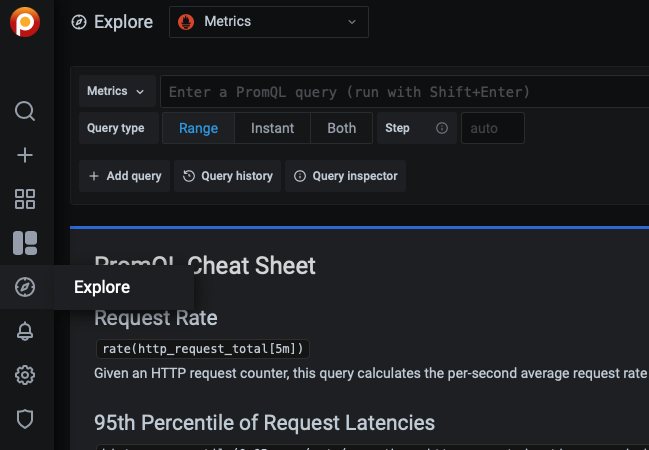Open the Dashboards four-squares icon
Screen dimensions: 649x450
click(26, 199)
